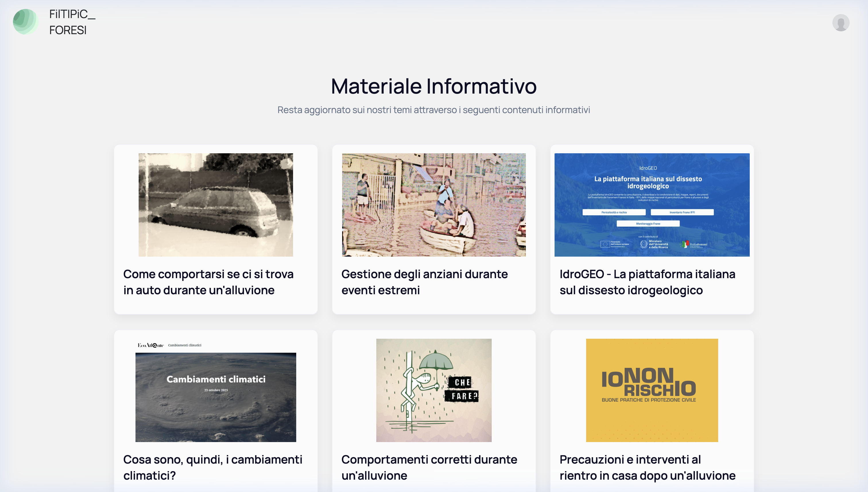The image size is (868, 492).
Task: Click the 'Resta aggiornato sui nostri temi' subtitle
Action: (434, 110)
